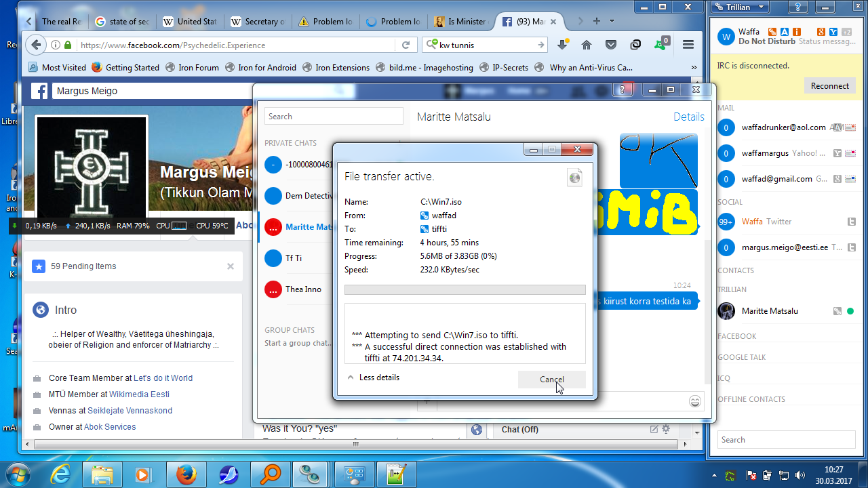
Task: Click the Firefox downloads arrow icon
Action: (x=562, y=45)
